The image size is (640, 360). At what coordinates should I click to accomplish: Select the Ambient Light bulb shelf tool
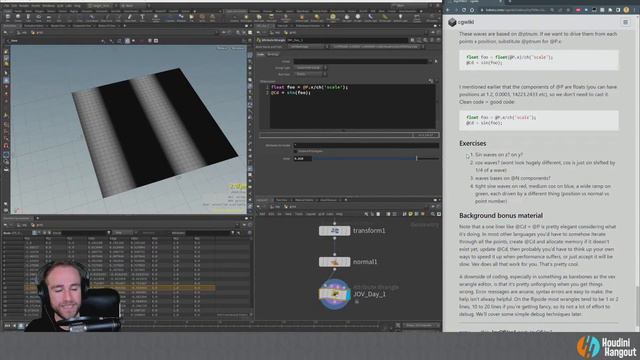click(400, 17)
